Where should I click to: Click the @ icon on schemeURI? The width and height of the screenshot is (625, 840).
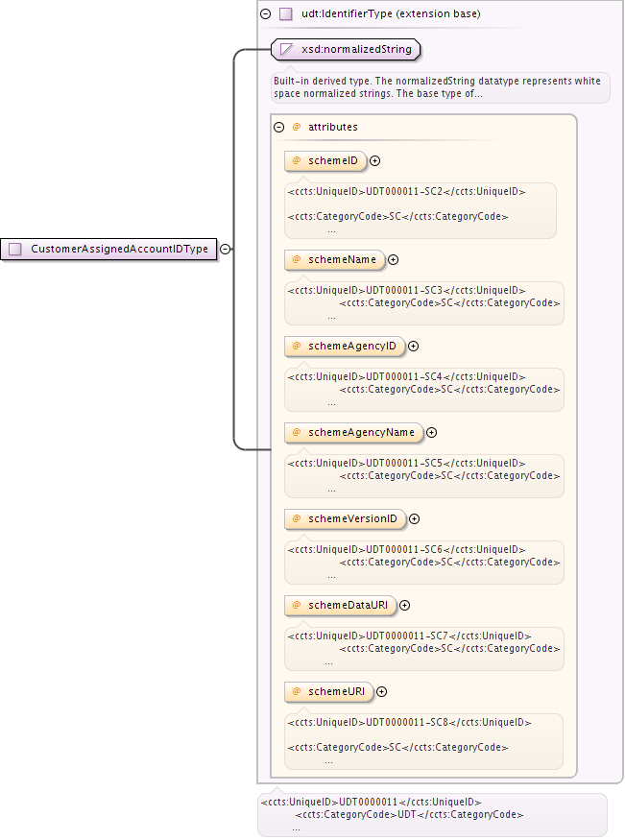pyautogui.click(x=296, y=691)
